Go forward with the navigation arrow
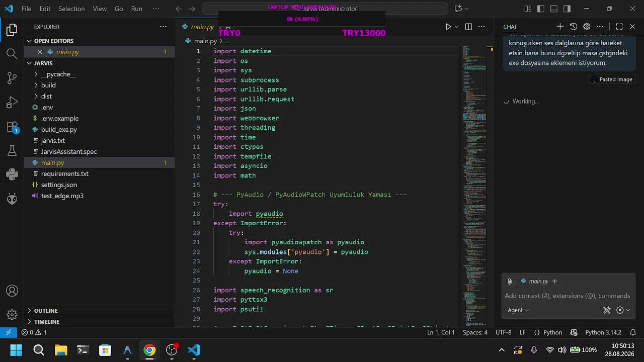 click(192, 9)
